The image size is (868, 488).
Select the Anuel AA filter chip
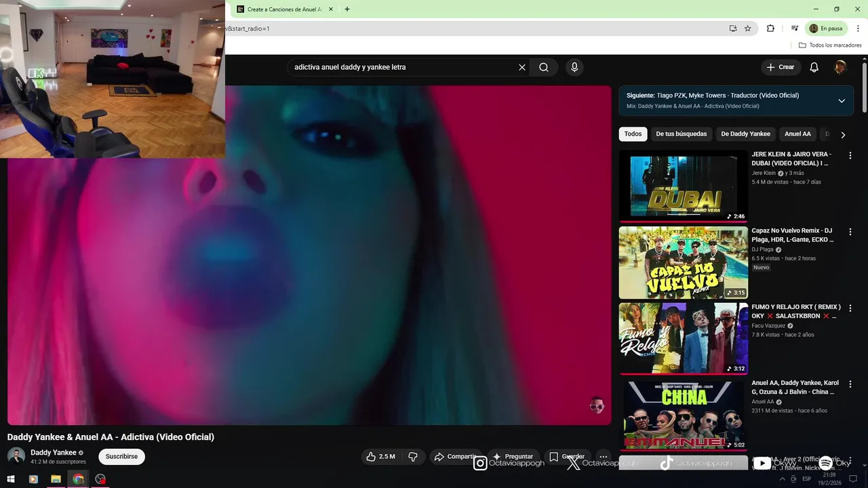click(797, 134)
